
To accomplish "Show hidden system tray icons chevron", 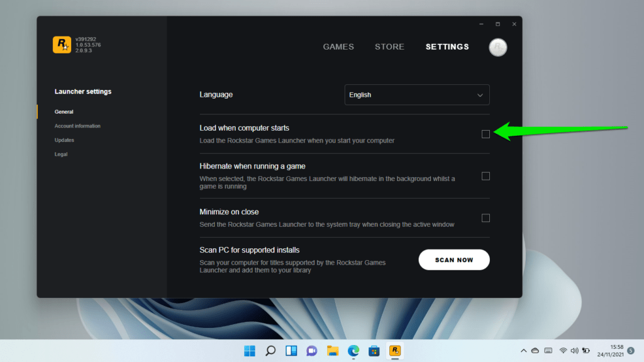I will (523, 351).
